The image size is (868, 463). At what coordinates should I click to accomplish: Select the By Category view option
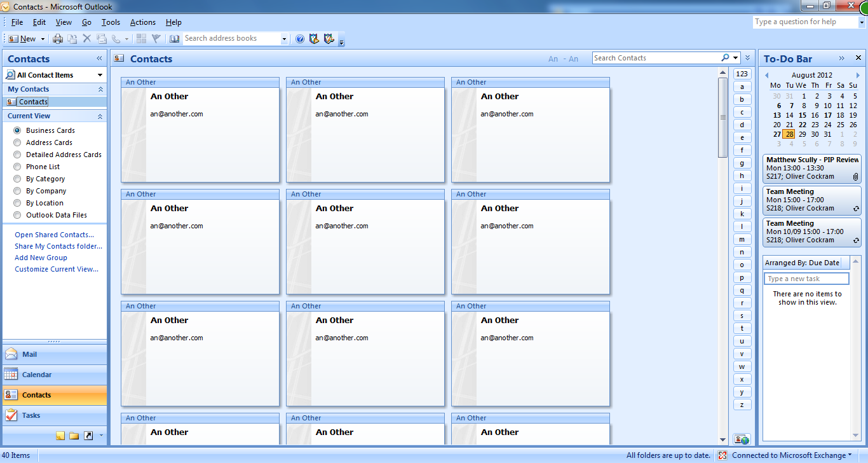[17, 179]
